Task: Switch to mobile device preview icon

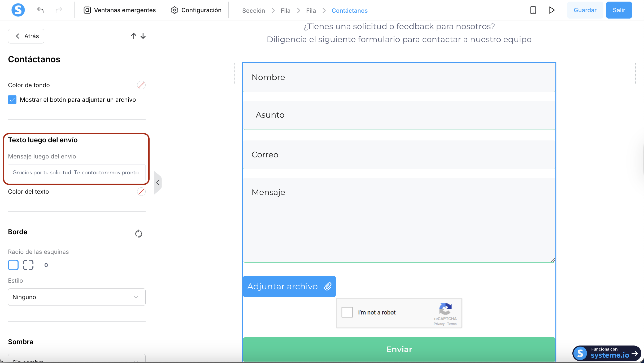Action: pyautogui.click(x=533, y=10)
